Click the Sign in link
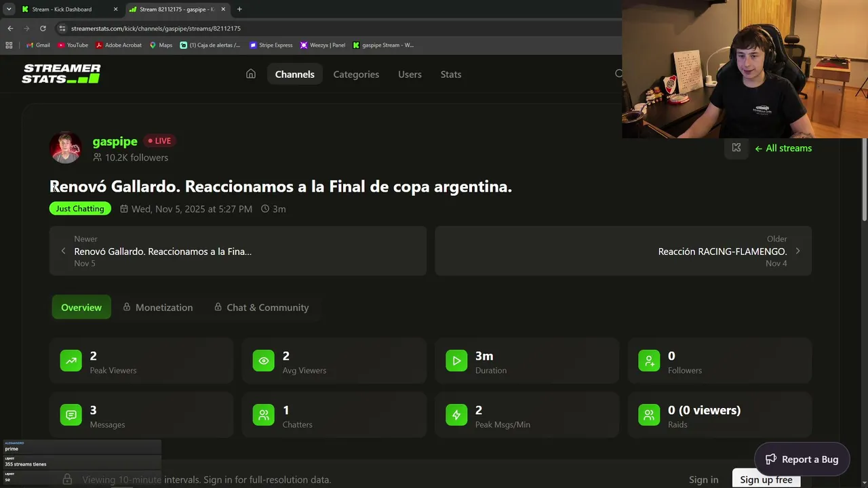Screen dimensions: 868x488 [x=703, y=479]
